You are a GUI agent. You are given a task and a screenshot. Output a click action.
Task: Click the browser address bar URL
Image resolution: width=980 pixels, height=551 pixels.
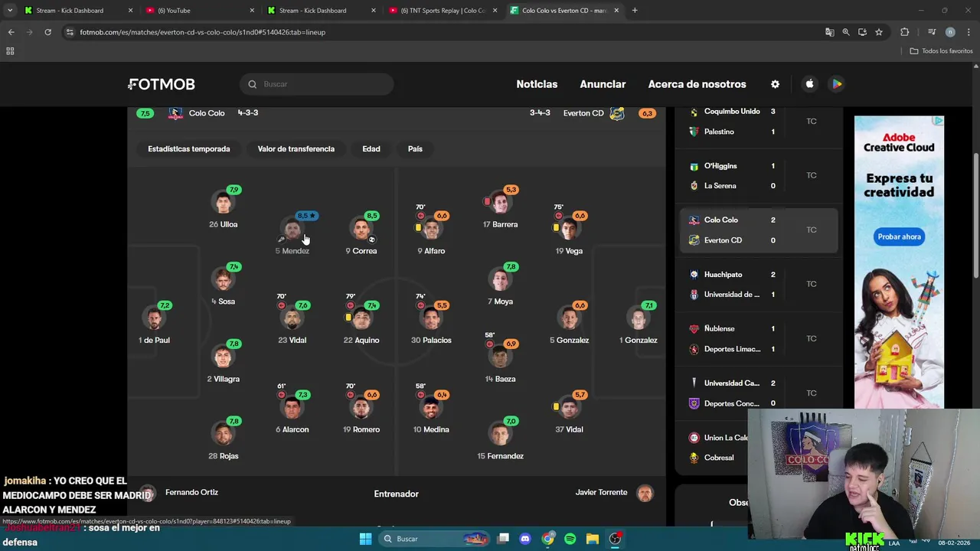(x=203, y=32)
